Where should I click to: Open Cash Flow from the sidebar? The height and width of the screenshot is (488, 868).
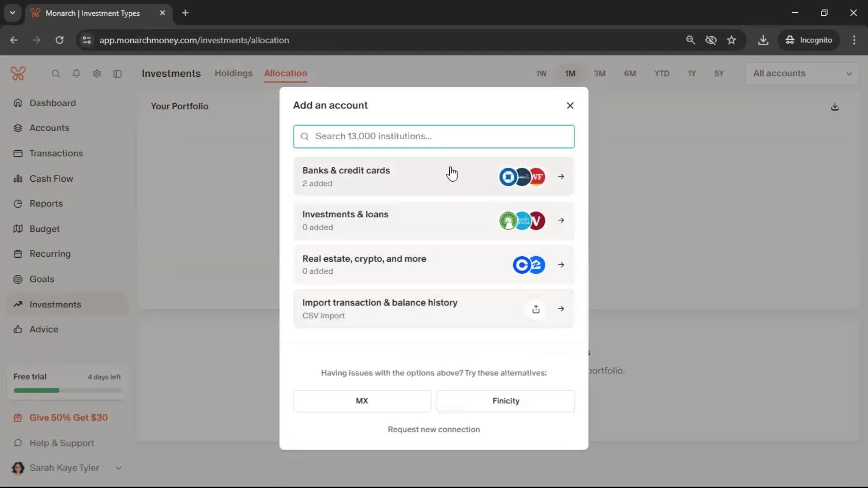(x=51, y=178)
